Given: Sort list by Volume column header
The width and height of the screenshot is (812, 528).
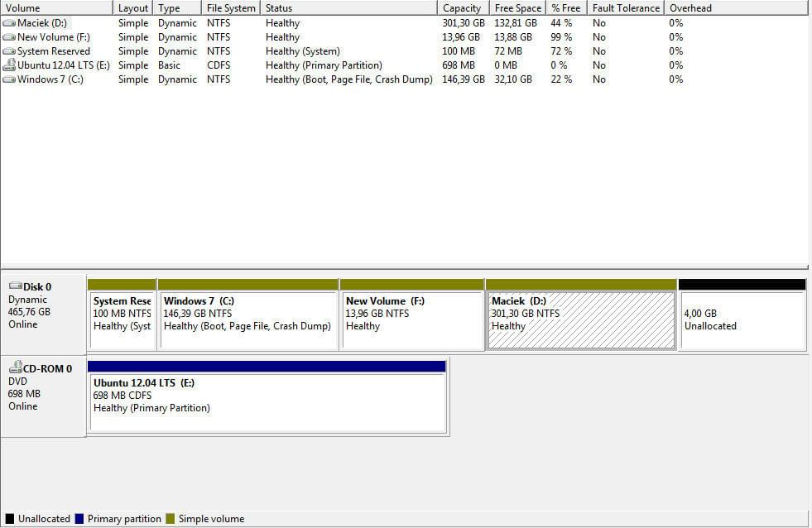Looking at the screenshot, I should pos(56,7).
